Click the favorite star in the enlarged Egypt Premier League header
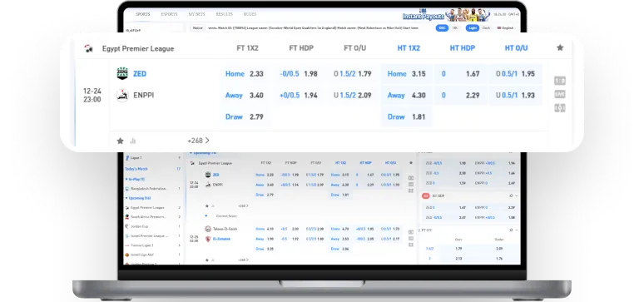644x302 pixels. coord(560,47)
